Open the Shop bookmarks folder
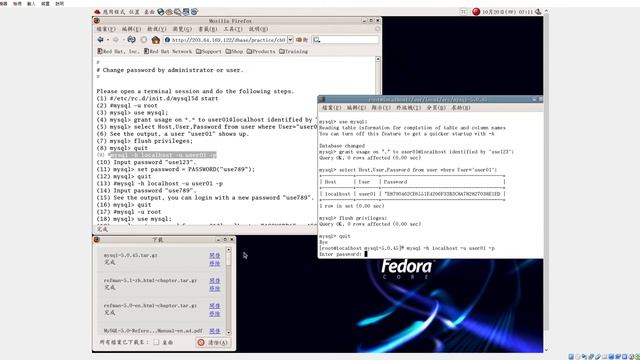640x360 pixels. (x=234, y=51)
